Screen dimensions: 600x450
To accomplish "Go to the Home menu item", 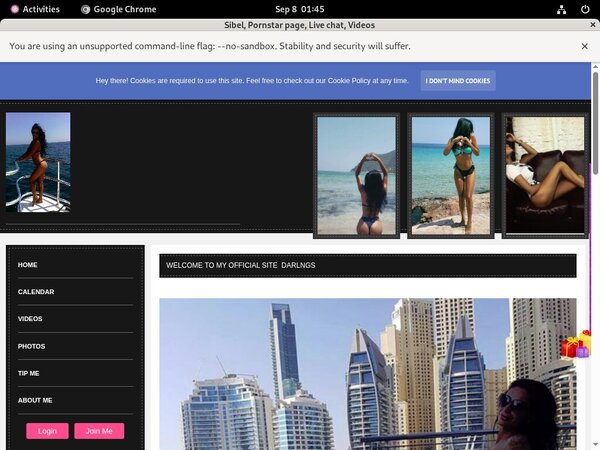I will 28,265.
